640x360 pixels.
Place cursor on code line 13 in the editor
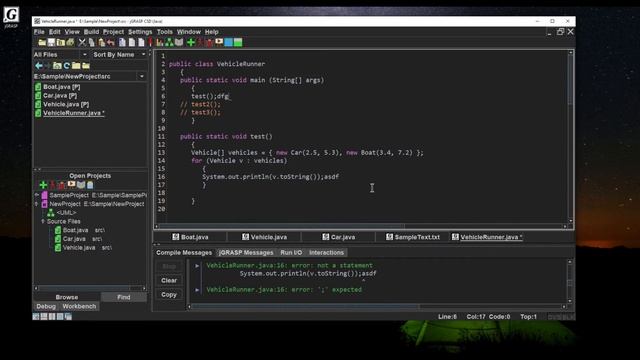coord(307,153)
